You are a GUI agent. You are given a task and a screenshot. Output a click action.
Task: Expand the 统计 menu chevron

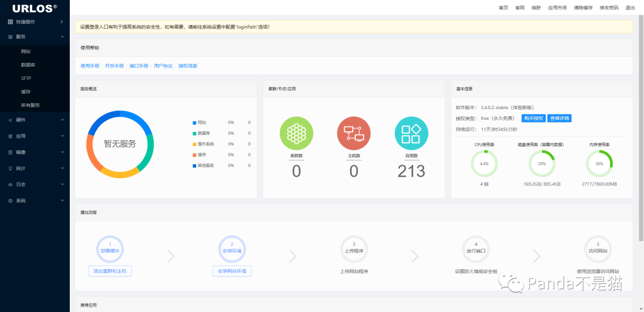coord(63,169)
